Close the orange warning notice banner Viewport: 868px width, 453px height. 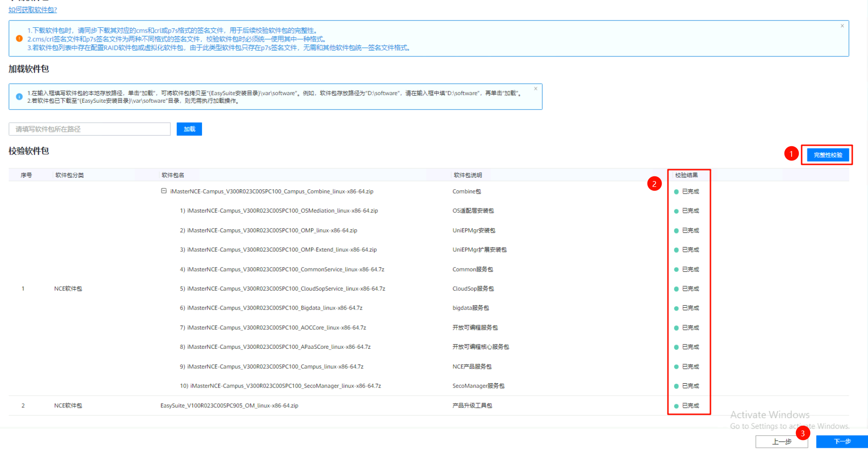pos(842,26)
